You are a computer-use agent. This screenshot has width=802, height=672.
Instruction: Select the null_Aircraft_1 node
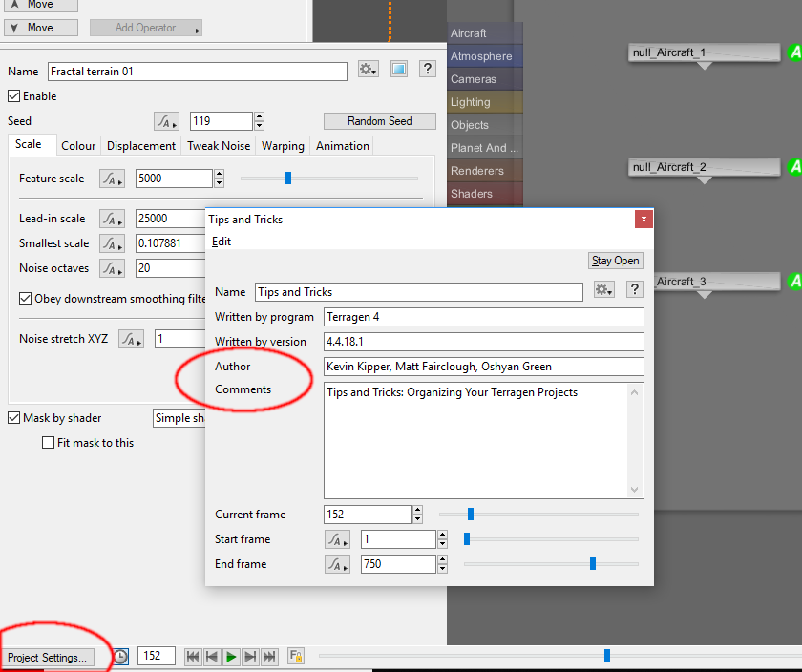coord(705,52)
